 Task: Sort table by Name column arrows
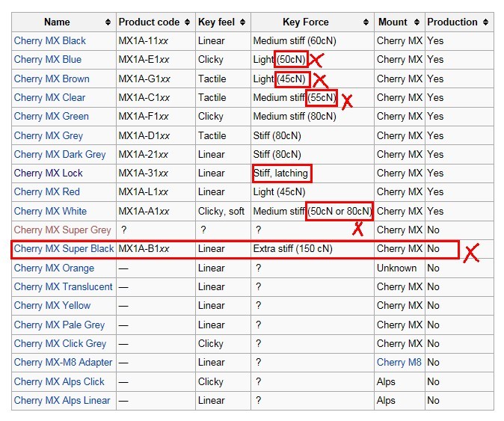click(109, 22)
